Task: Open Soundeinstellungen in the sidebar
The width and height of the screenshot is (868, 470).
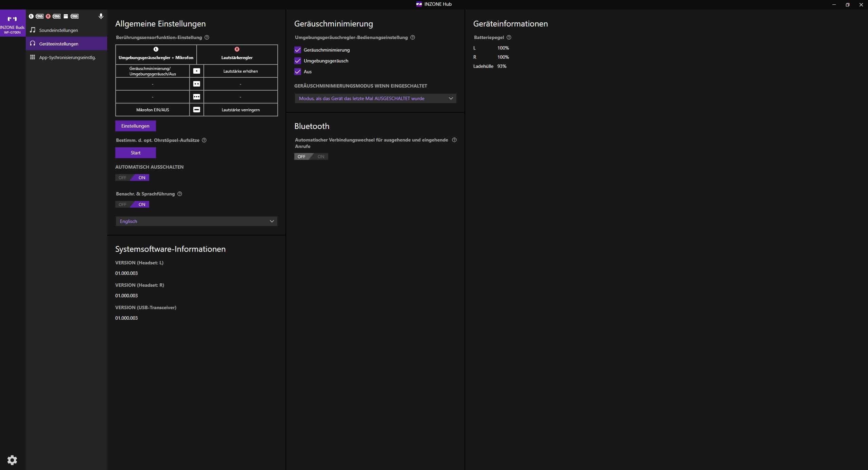Action: [58, 30]
